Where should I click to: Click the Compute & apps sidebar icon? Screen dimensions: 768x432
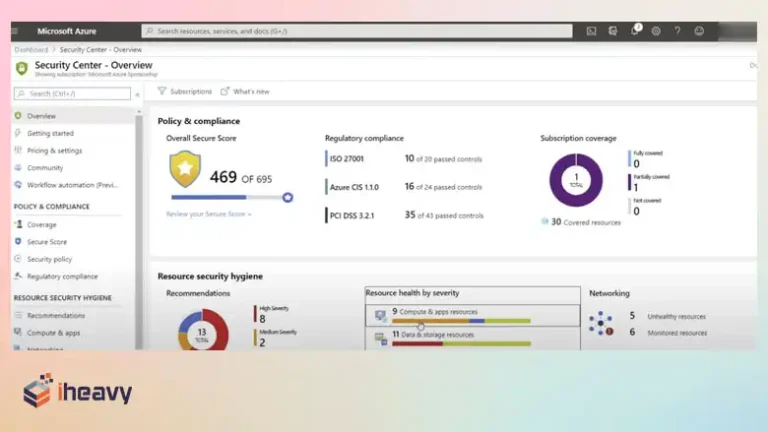(18, 333)
